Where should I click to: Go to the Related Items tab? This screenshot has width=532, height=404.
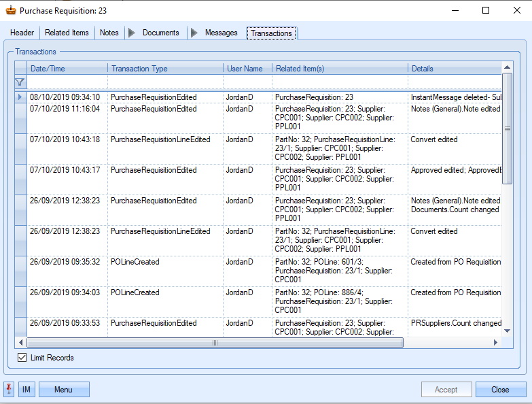point(67,33)
